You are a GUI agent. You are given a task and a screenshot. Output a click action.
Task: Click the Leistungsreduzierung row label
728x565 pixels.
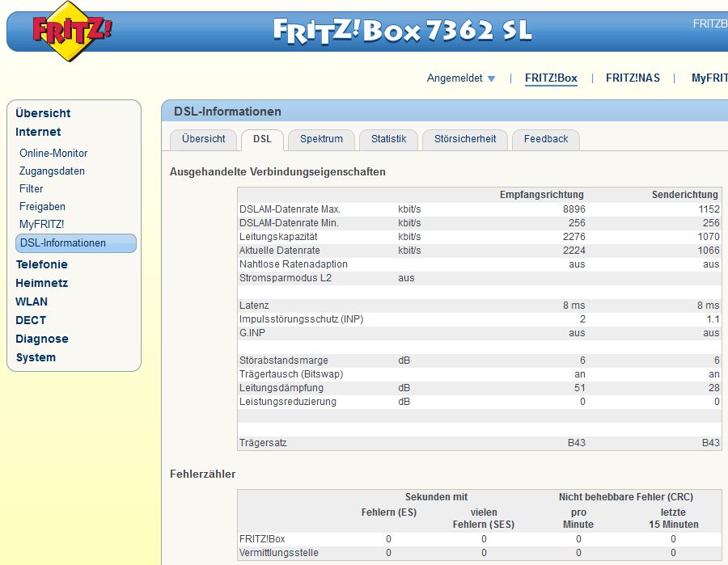point(288,402)
